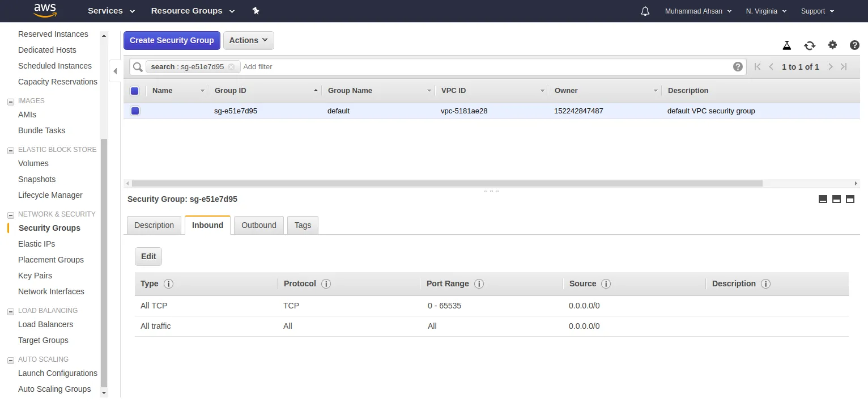Click the pane resize handle dots
Screen dimensions: 868x402
coord(491,191)
